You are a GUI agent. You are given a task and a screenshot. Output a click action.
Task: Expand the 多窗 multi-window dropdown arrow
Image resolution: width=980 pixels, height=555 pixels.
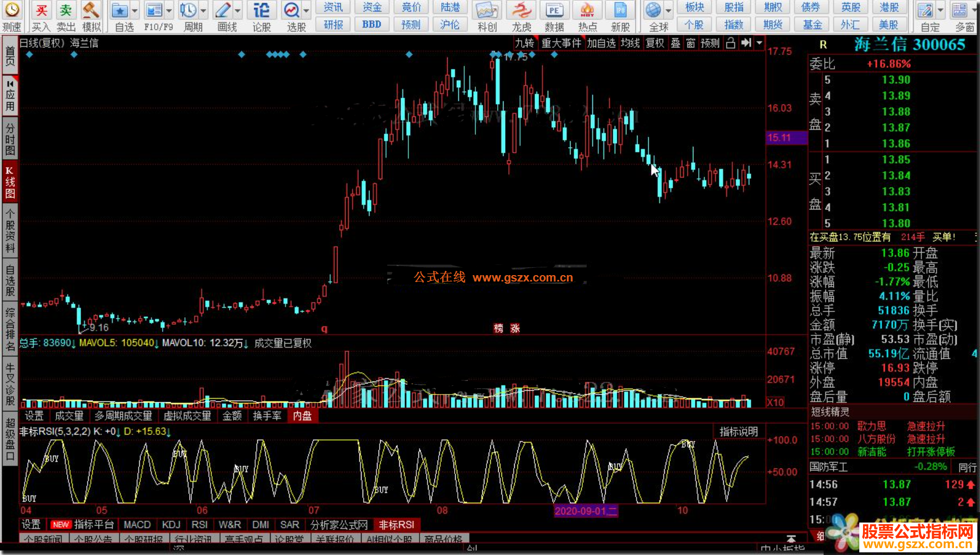tap(974, 10)
